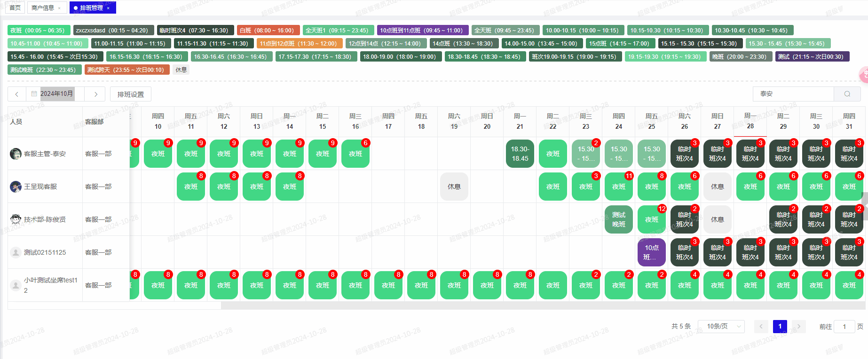Select shift tag 班次19.00-19.15
This screenshot has height=359, width=868.
(x=576, y=57)
